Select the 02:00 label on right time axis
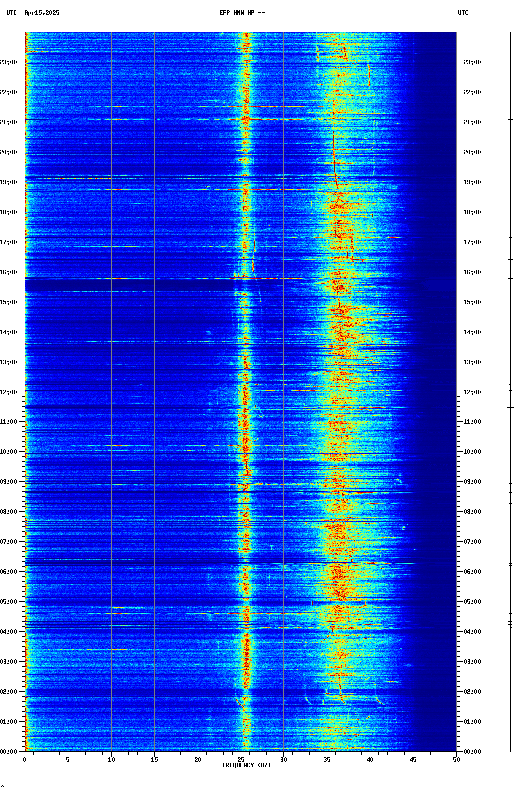Viewport: 532px width, 791px height. point(472,692)
